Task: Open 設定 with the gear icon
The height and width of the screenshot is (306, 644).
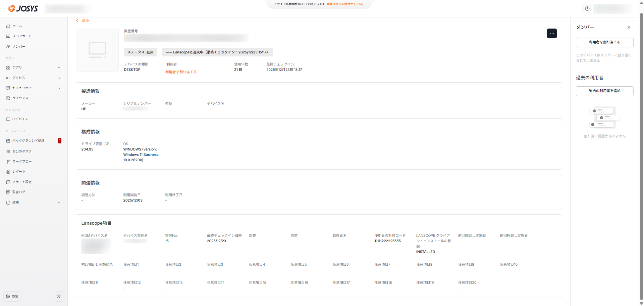Action: point(12,296)
